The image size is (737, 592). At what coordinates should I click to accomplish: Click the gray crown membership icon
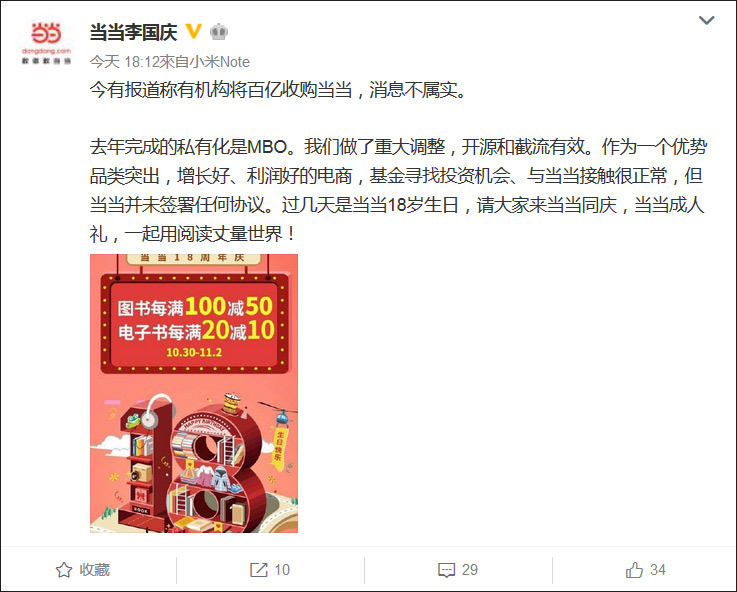[x=219, y=32]
